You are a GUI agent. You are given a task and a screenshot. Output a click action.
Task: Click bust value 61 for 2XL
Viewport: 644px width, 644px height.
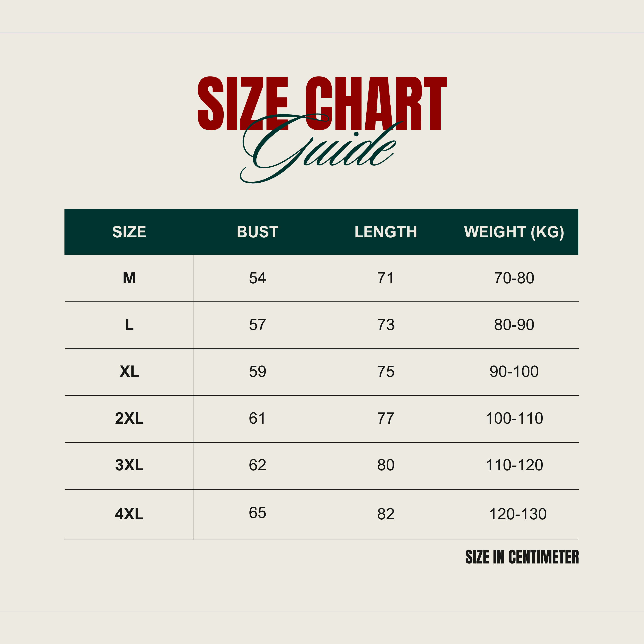[x=257, y=418]
